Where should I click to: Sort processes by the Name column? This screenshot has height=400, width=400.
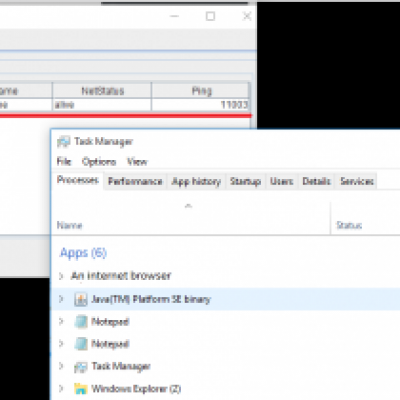point(70,225)
